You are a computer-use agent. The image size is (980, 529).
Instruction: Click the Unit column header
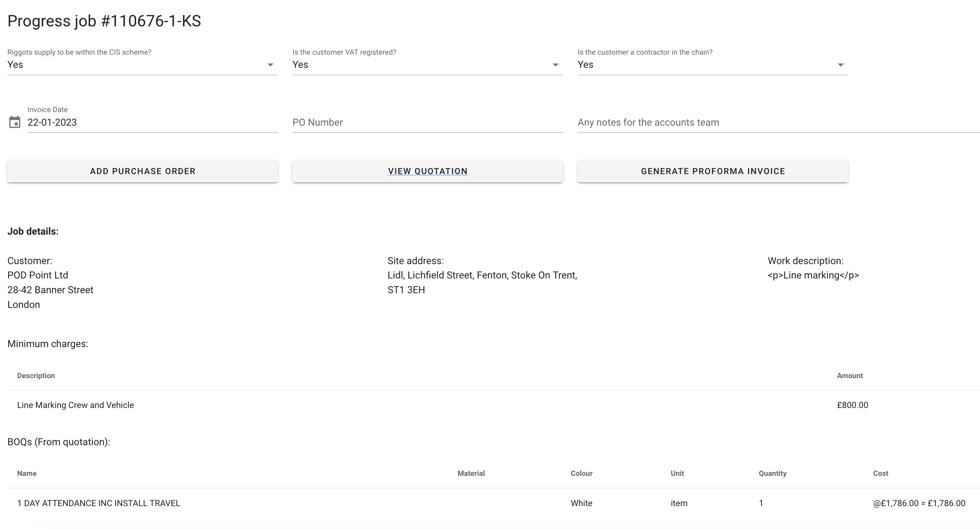click(677, 474)
